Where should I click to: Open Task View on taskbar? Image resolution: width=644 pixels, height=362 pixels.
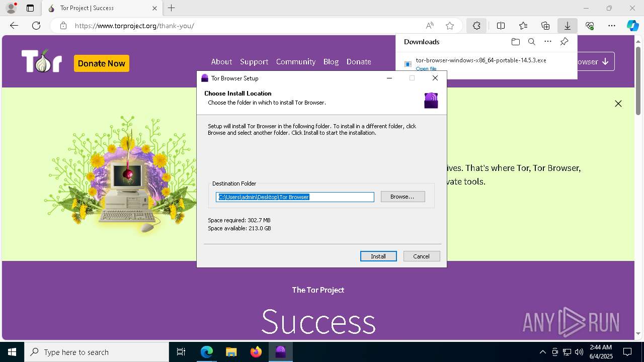click(181, 352)
